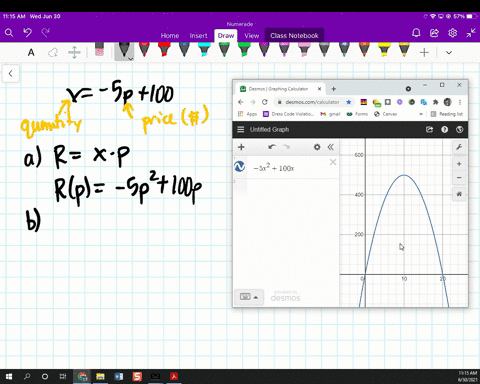Open OneNote notifications bell

416,33
